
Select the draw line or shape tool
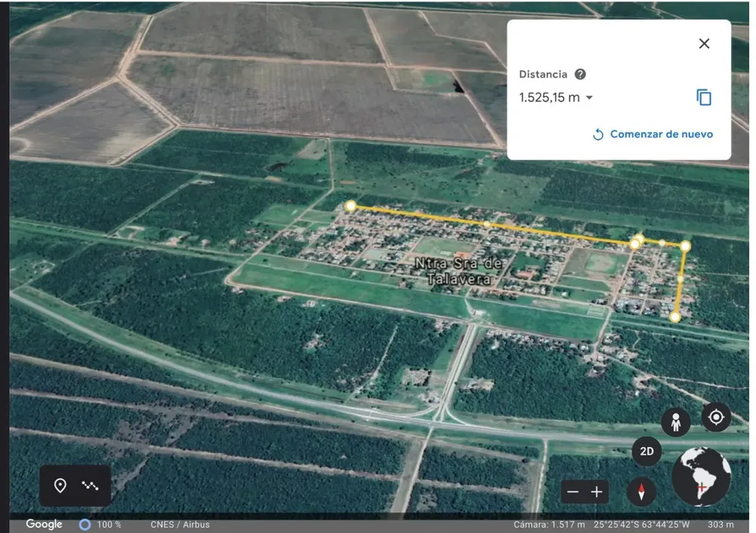(x=91, y=485)
